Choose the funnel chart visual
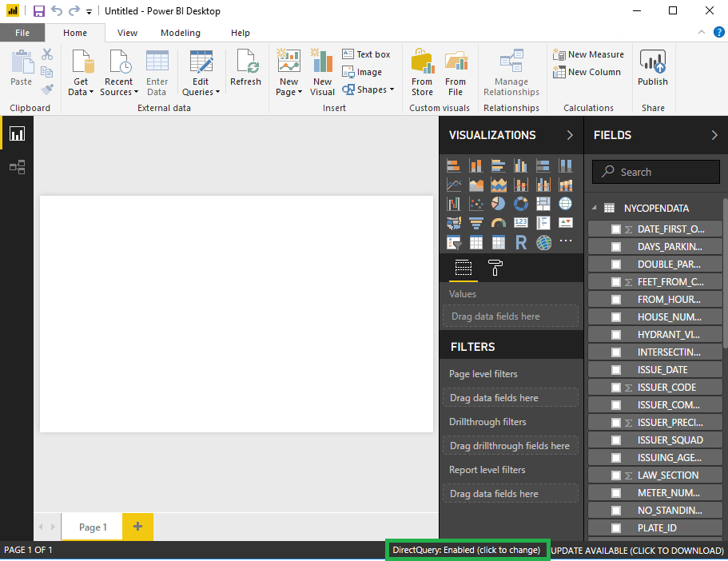 click(x=475, y=223)
